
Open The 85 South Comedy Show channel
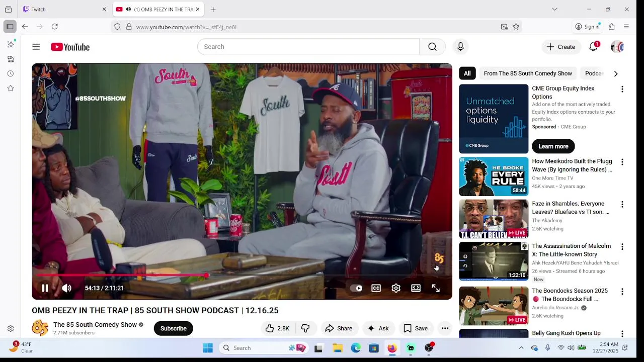95,325
